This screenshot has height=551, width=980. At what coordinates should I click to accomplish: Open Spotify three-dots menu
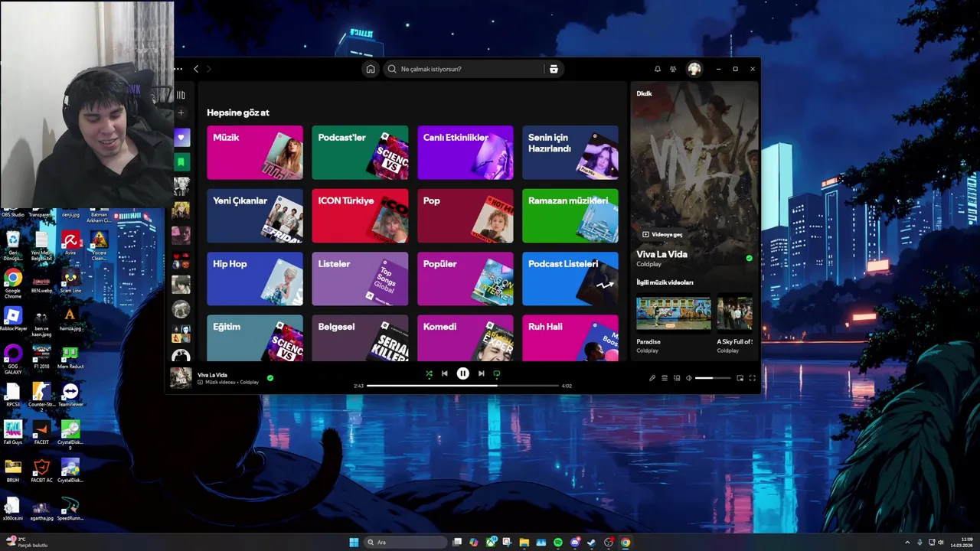click(x=178, y=69)
